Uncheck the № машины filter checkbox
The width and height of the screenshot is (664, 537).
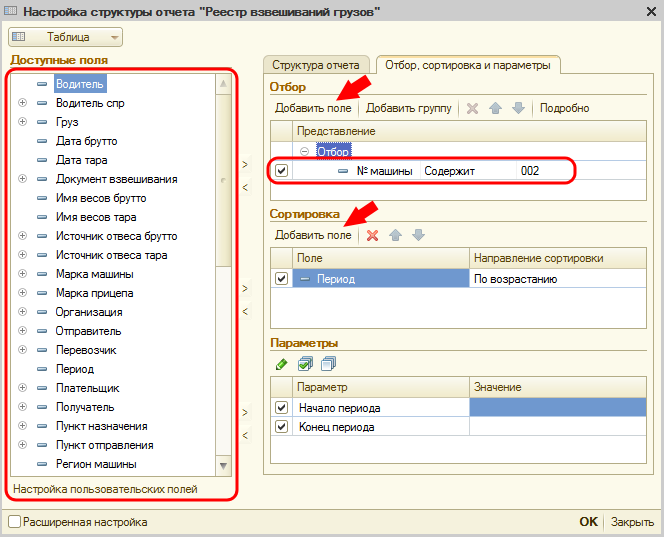(x=282, y=171)
